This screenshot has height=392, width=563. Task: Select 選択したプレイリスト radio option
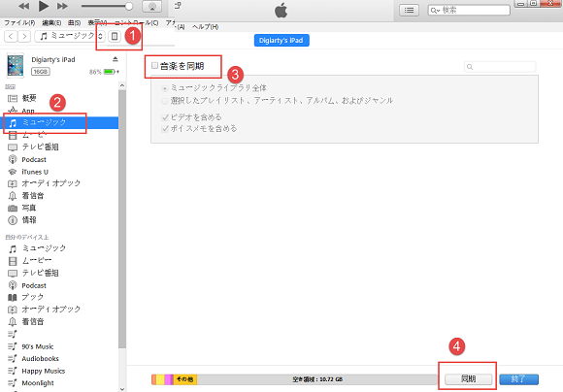click(164, 101)
